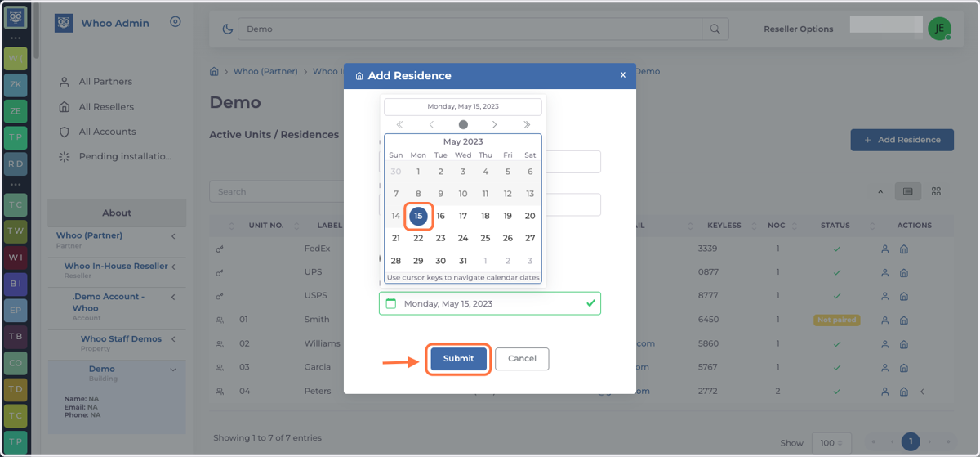Click keyless value 3339

[x=708, y=249]
